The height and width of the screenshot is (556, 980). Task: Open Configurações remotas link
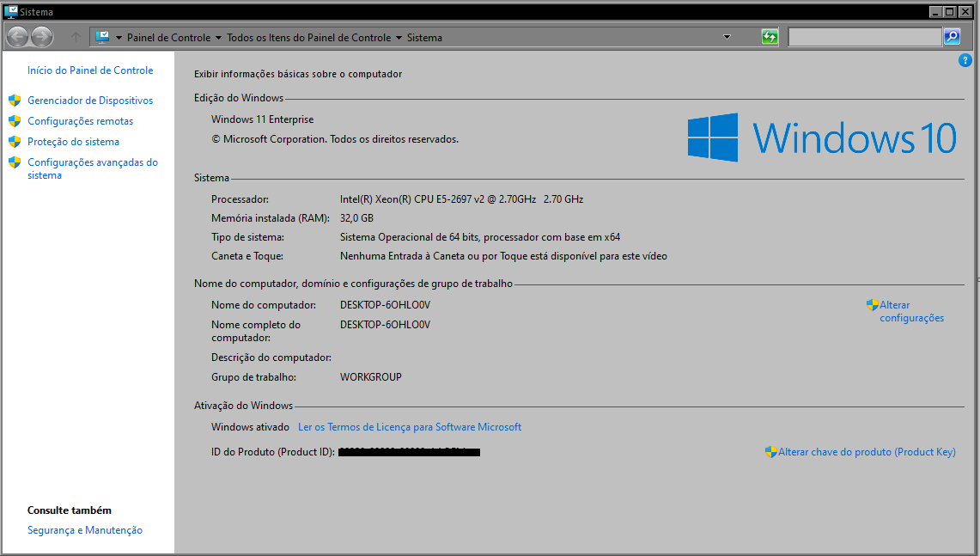pos(80,120)
